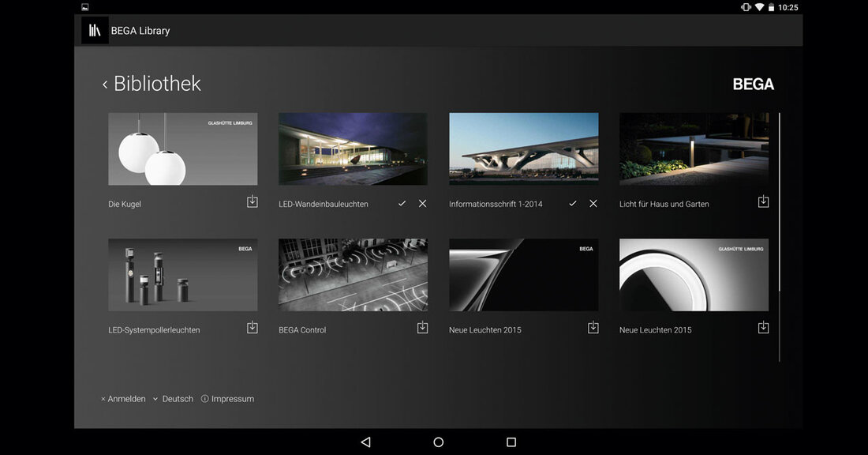Viewport: 868px width, 455px height.
Task: Select the LED-Systempollerleuchten title text
Action: pos(154,329)
